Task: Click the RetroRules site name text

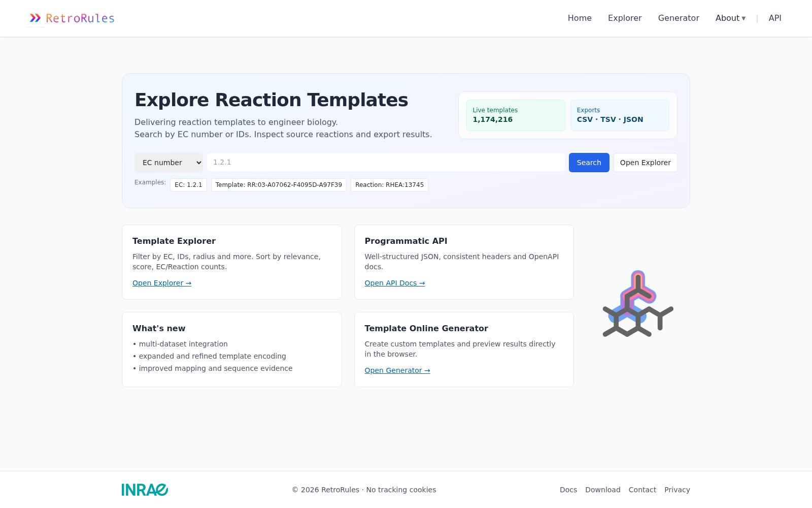Action: click(80, 18)
